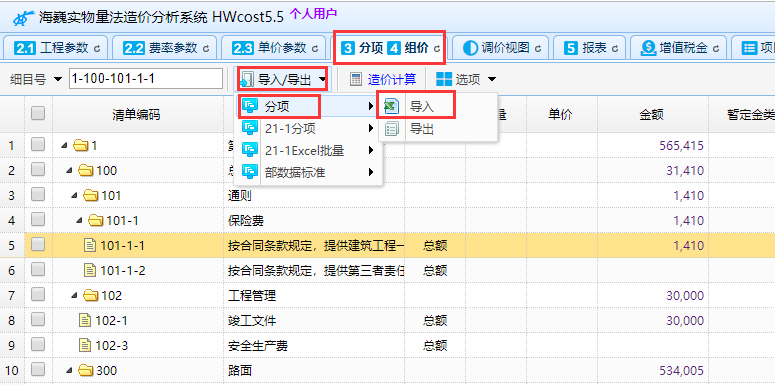The width and height of the screenshot is (775, 385).
Task: Click the 细目号 input field
Action: click(x=146, y=79)
